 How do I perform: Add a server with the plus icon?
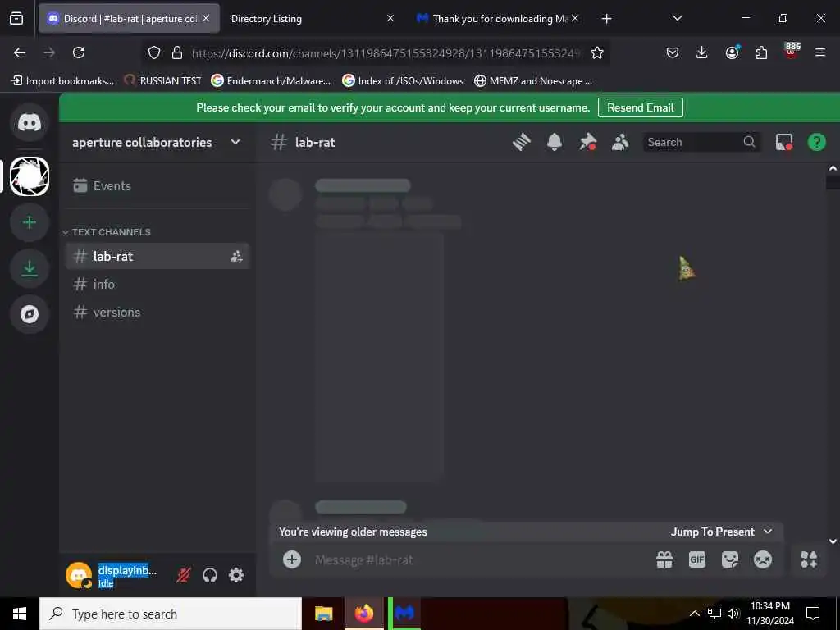pyautogui.click(x=30, y=222)
